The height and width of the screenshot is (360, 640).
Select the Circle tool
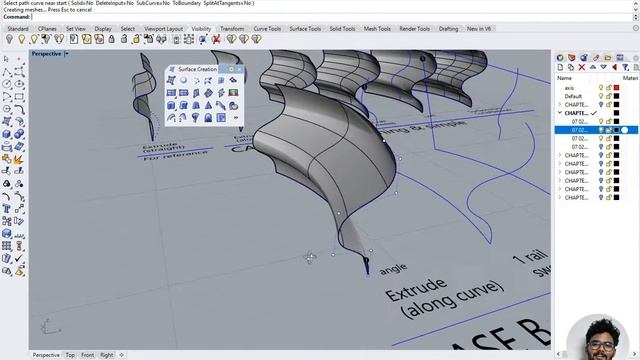click(7, 84)
